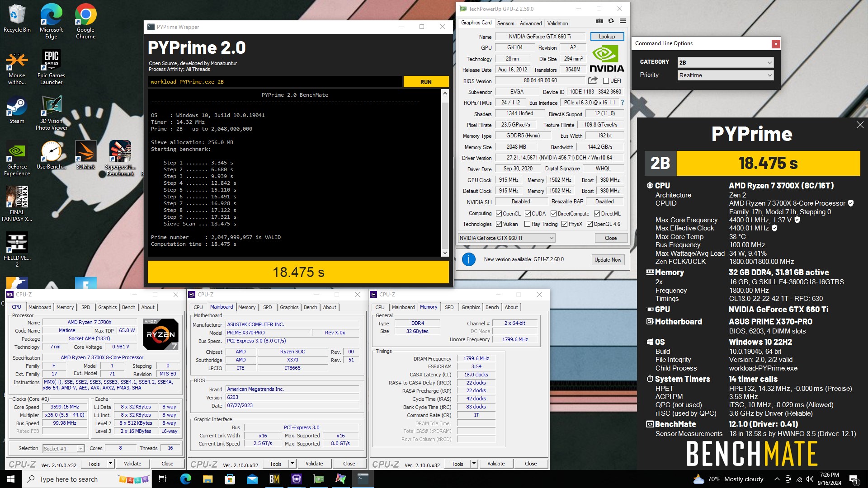Click the CPU-Z taskbar icon

297,479
